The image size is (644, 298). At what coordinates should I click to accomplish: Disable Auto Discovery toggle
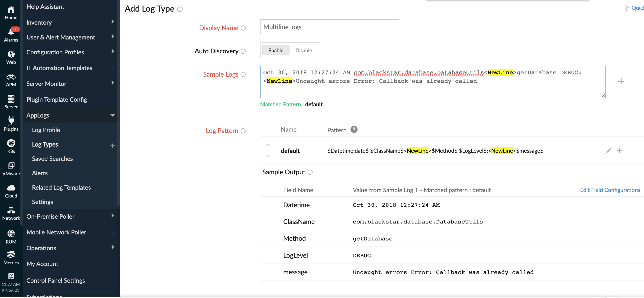tap(304, 50)
